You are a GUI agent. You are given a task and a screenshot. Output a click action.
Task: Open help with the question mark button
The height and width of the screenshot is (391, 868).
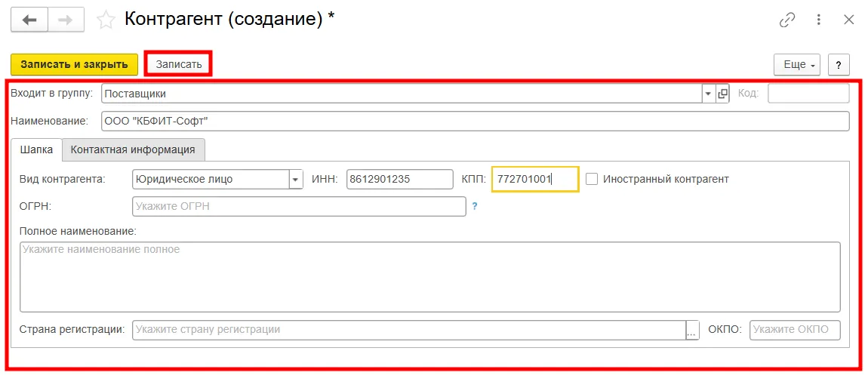point(839,64)
